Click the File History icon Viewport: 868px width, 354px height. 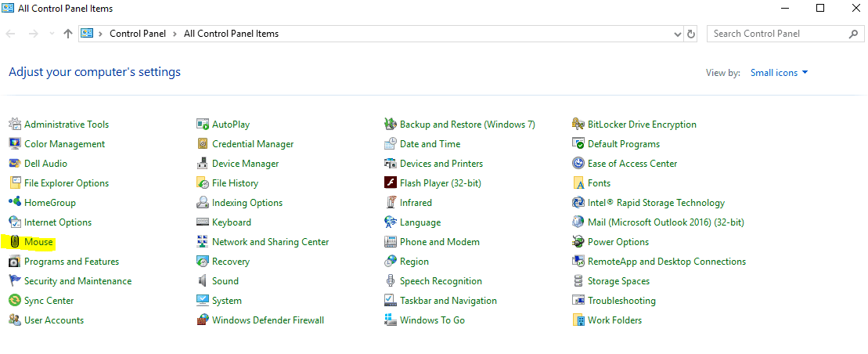point(203,182)
